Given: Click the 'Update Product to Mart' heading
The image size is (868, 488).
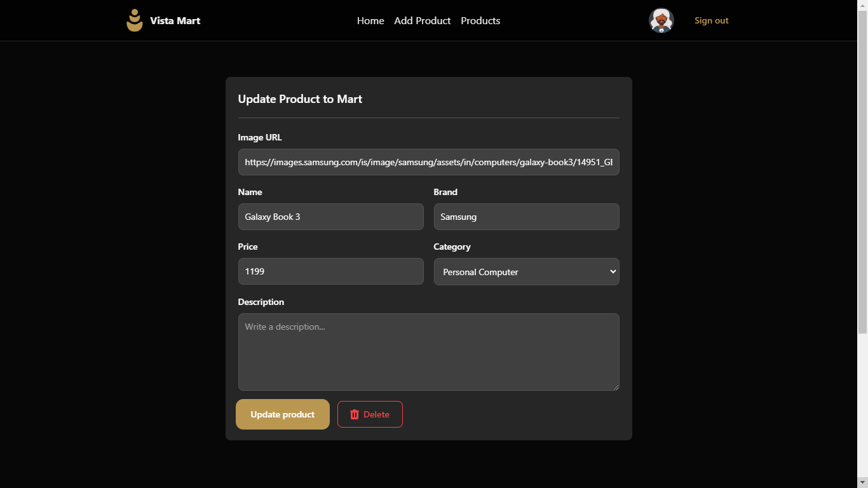Looking at the screenshot, I should point(300,99).
